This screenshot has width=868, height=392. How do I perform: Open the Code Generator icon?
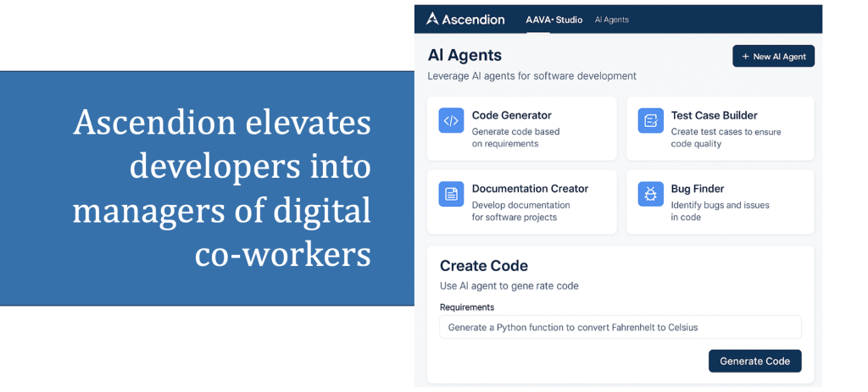(x=451, y=120)
